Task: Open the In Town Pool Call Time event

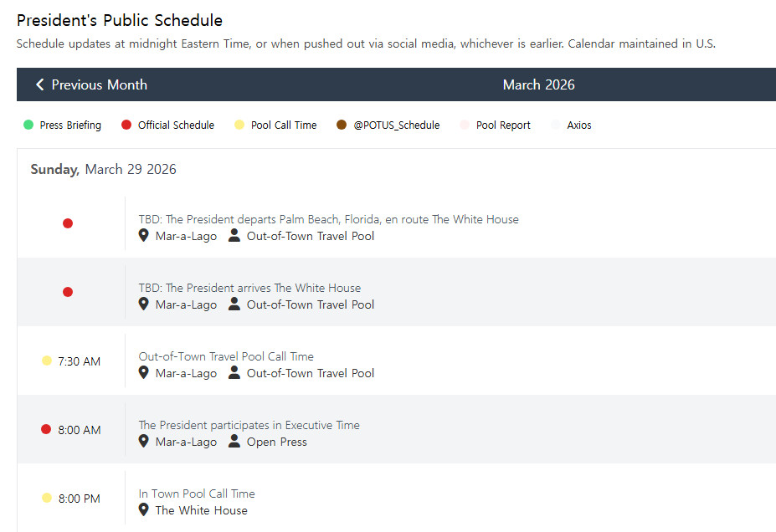Action: (197, 494)
